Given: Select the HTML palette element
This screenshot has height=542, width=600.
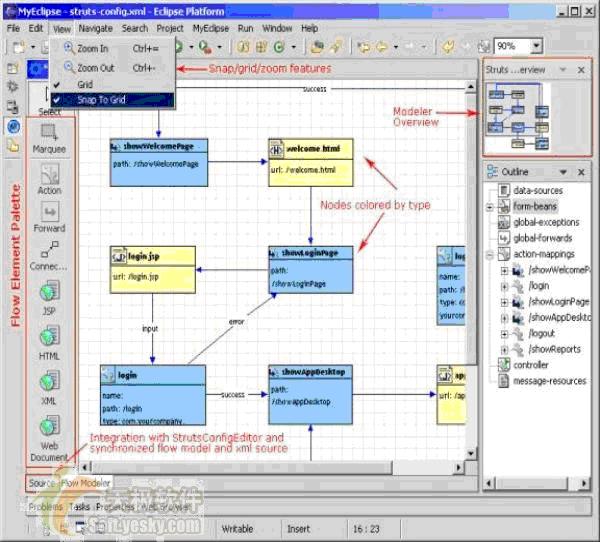Looking at the screenshot, I should [49, 340].
